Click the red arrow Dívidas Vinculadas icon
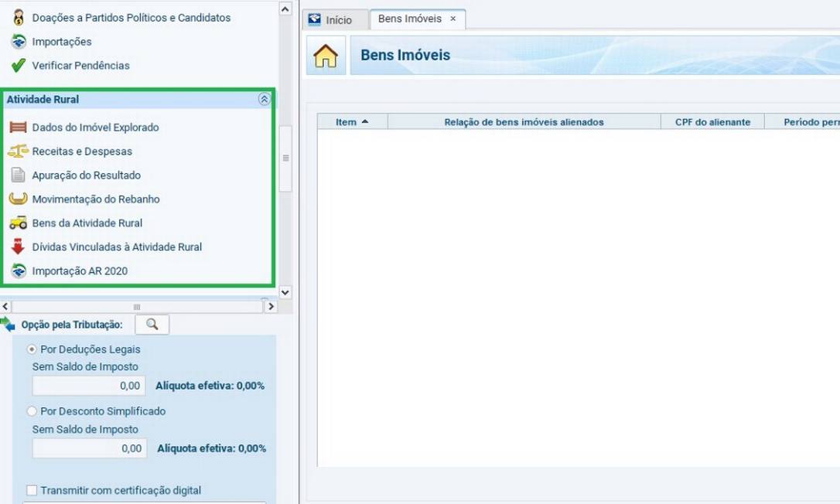Viewport: 840px width, 504px height. 18,247
